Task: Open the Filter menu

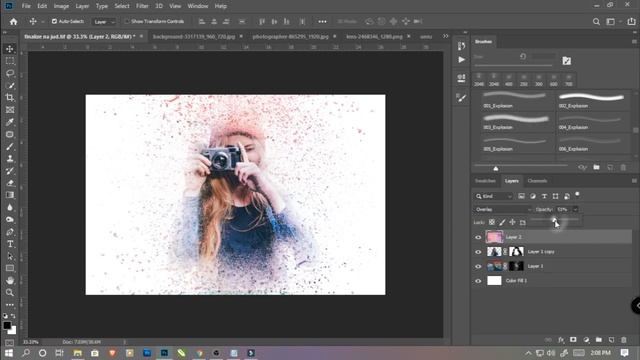Action: (x=142, y=6)
